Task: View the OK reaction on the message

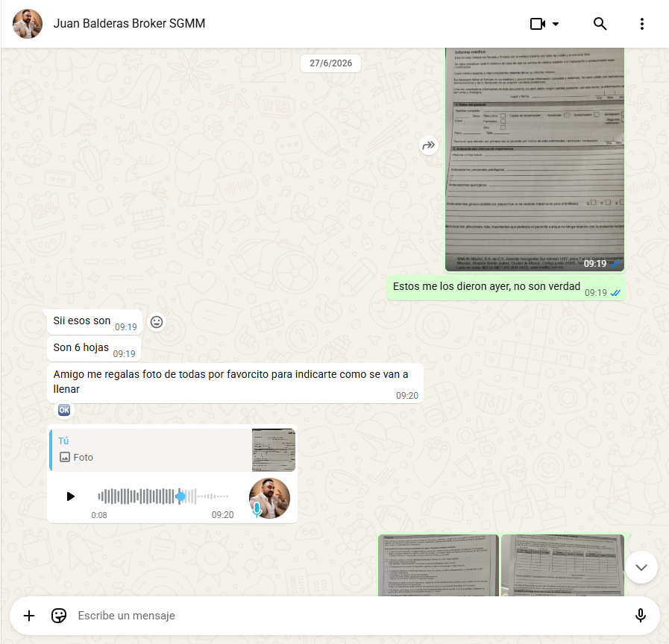Action: tap(64, 410)
